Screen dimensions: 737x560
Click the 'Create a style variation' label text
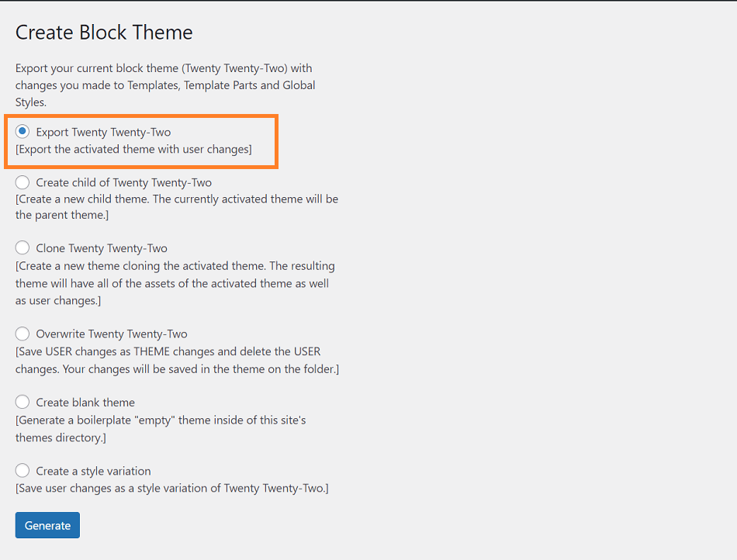(93, 472)
